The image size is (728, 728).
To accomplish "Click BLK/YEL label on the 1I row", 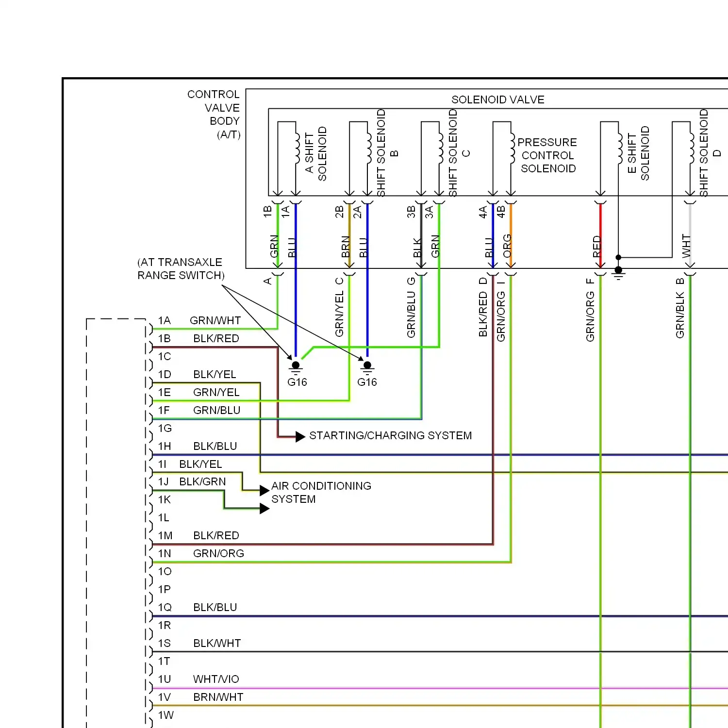I will point(200,464).
